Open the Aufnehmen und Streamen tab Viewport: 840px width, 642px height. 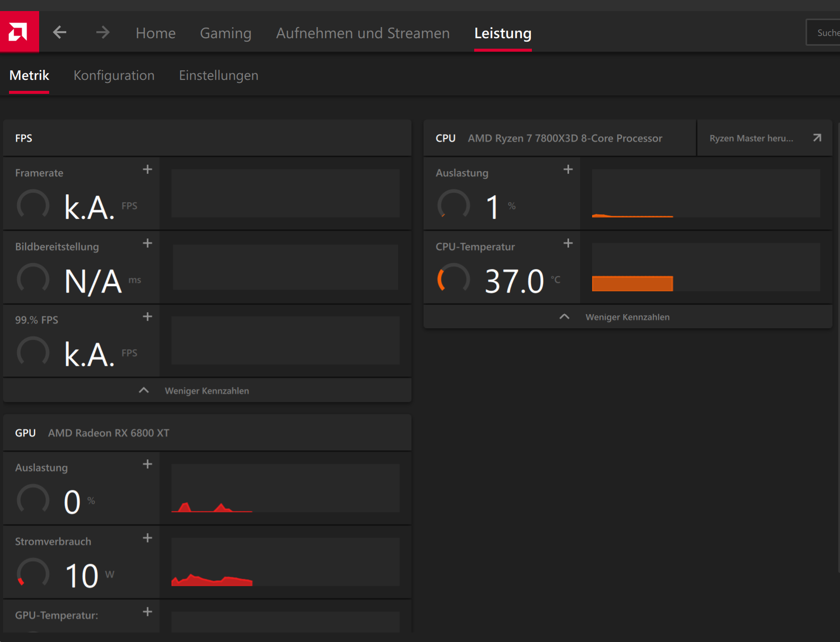point(363,33)
